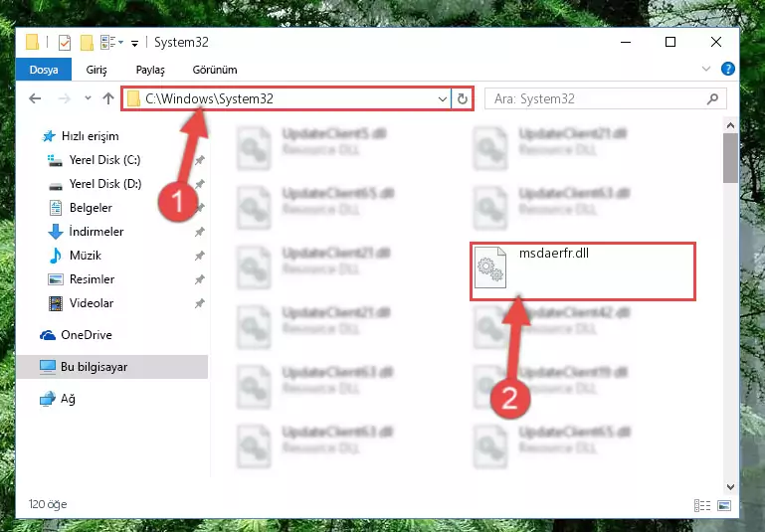Select Hızlı erişim in navigation pane
The image size is (765, 532).
click(91, 136)
